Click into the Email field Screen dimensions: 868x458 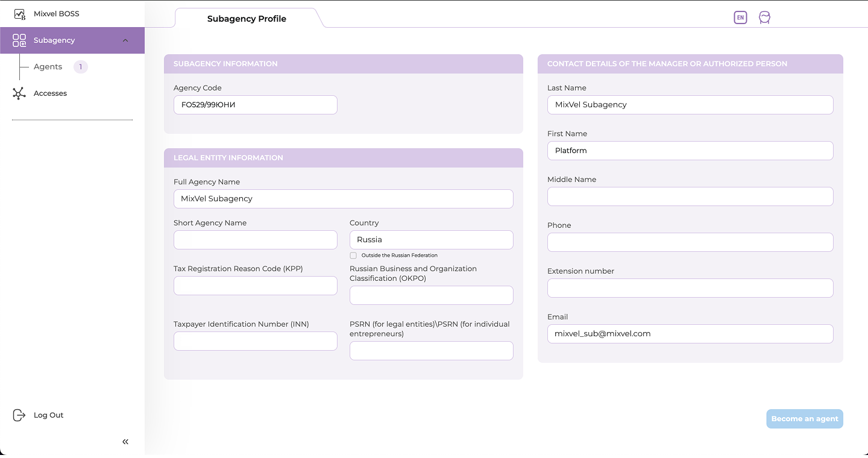point(690,334)
